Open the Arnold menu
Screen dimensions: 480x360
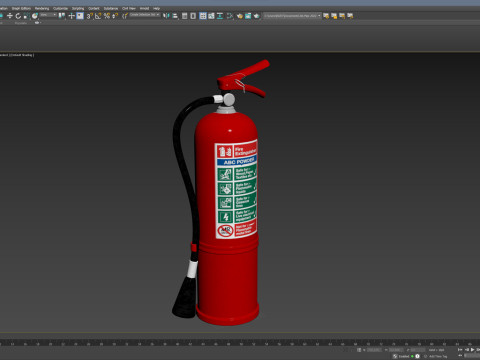[x=144, y=8]
